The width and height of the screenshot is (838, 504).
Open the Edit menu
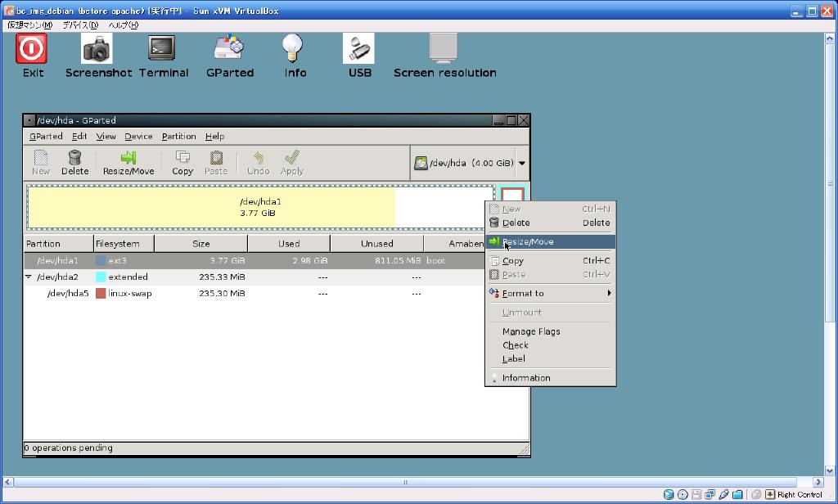pyautogui.click(x=79, y=137)
